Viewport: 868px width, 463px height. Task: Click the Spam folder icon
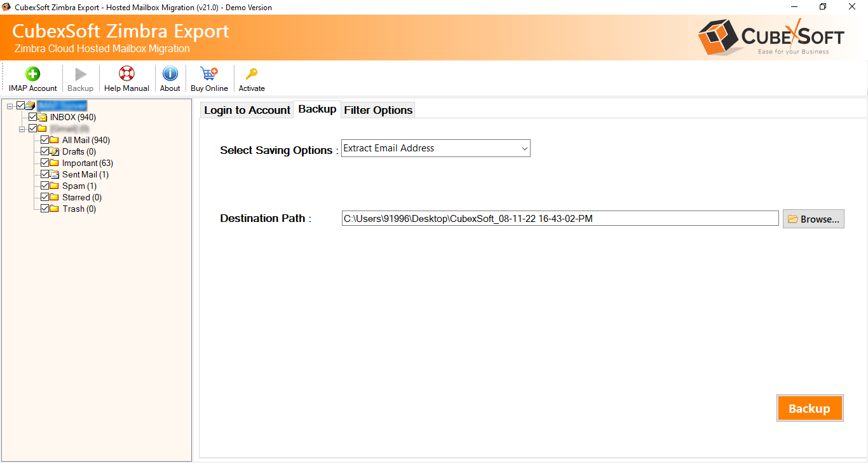point(54,186)
